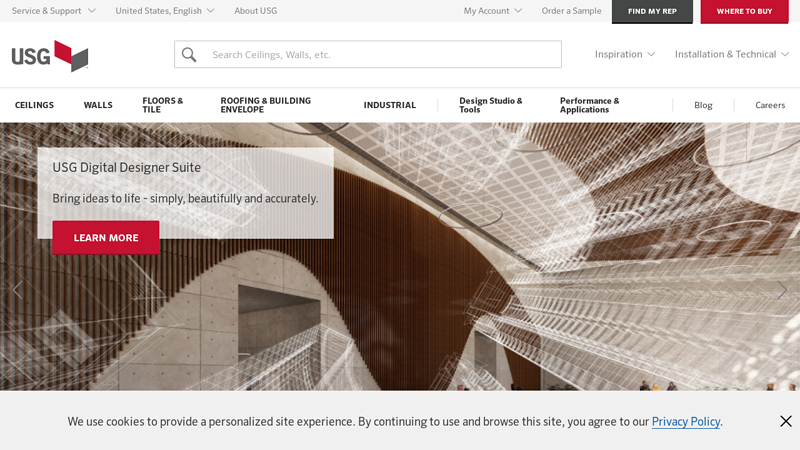Visit the Blog link

pos(703,105)
